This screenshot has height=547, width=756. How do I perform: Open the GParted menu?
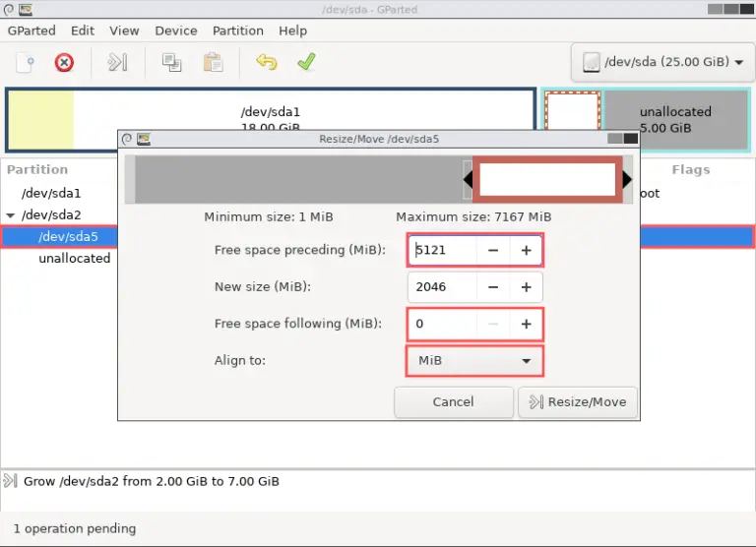coord(31,30)
